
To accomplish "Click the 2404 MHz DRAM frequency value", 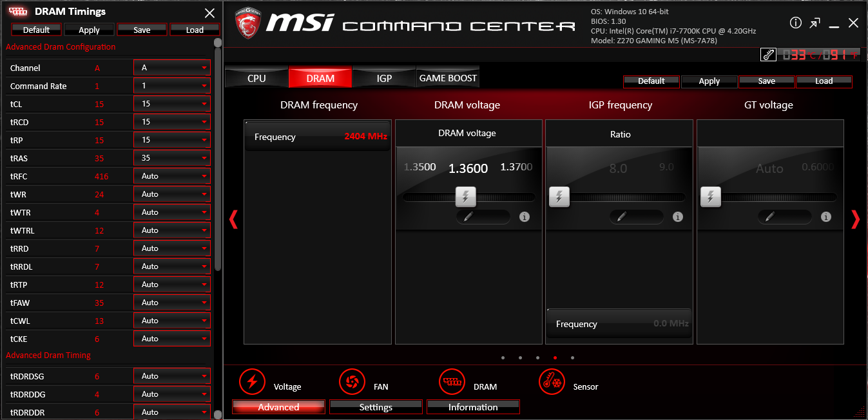I will click(x=365, y=137).
